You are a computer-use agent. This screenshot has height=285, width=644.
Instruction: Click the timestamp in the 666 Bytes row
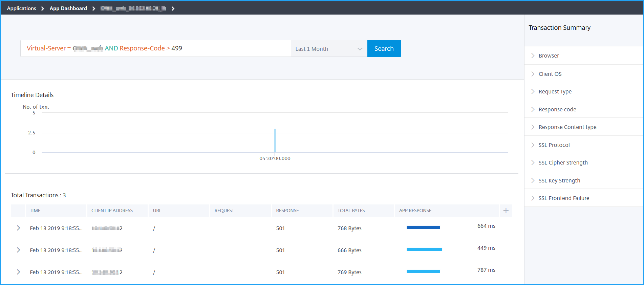click(56, 250)
